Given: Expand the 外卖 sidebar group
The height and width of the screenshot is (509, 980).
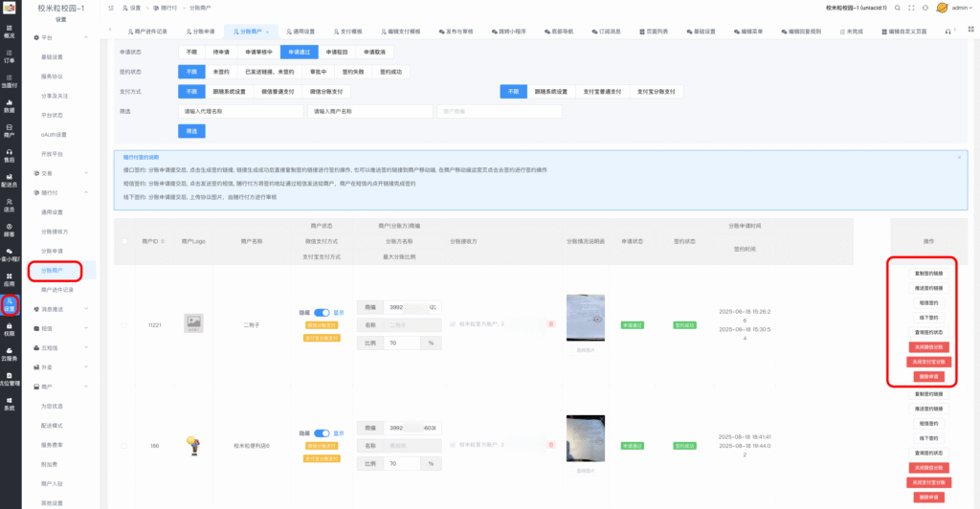Looking at the screenshot, I should click(x=60, y=367).
